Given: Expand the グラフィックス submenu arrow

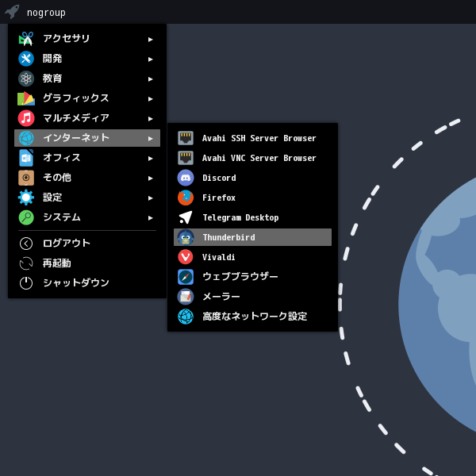Looking at the screenshot, I should coord(150,98).
